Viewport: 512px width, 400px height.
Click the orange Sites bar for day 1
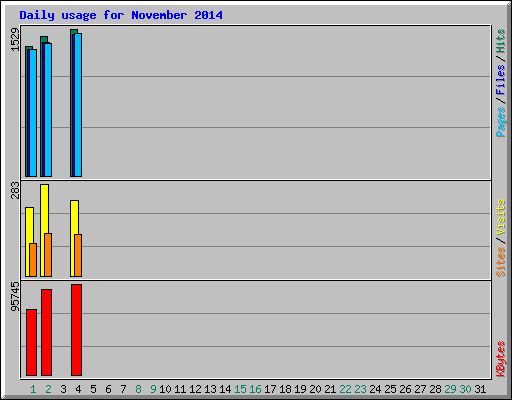coord(33,260)
